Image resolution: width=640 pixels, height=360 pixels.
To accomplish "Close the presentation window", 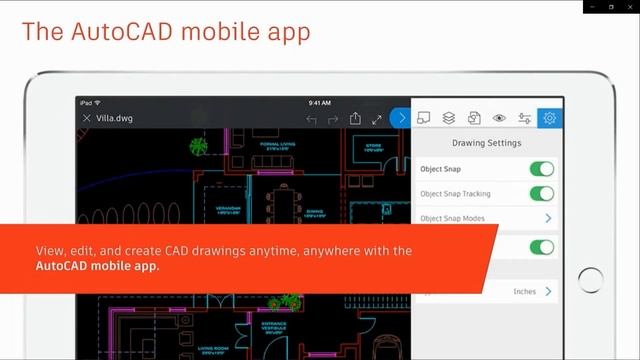I will [630, 7].
